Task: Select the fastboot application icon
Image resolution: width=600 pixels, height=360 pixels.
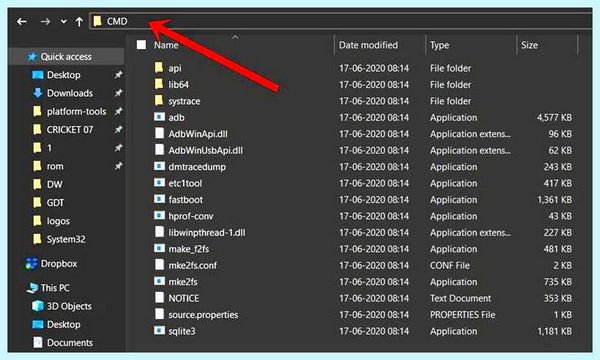Action: pos(159,199)
